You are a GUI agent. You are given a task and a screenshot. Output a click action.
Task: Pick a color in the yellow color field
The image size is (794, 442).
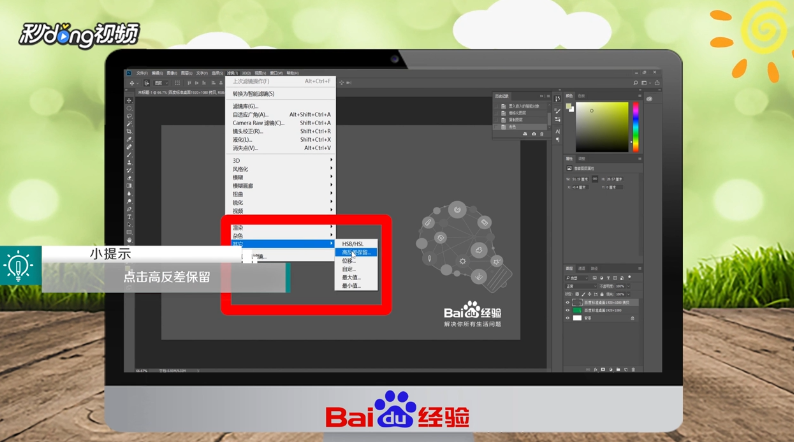coord(602,127)
